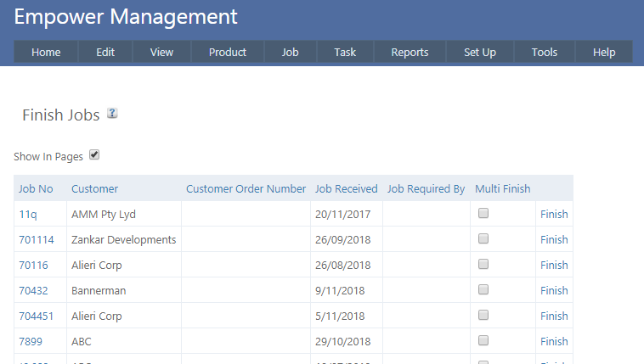Open the Reports menu
The image size is (644, 364).
click(410, 52)
